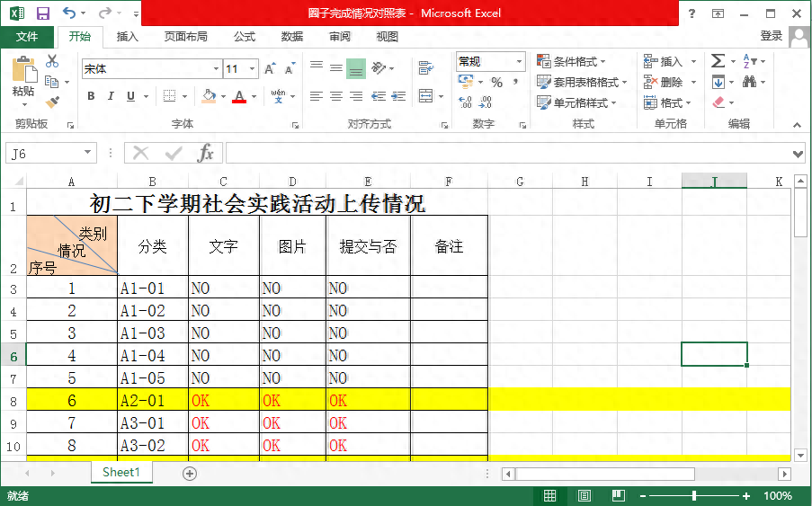812x506 pixels.
Task: Switch to the 页面布局 tab
Action: [x=186, y=36]
